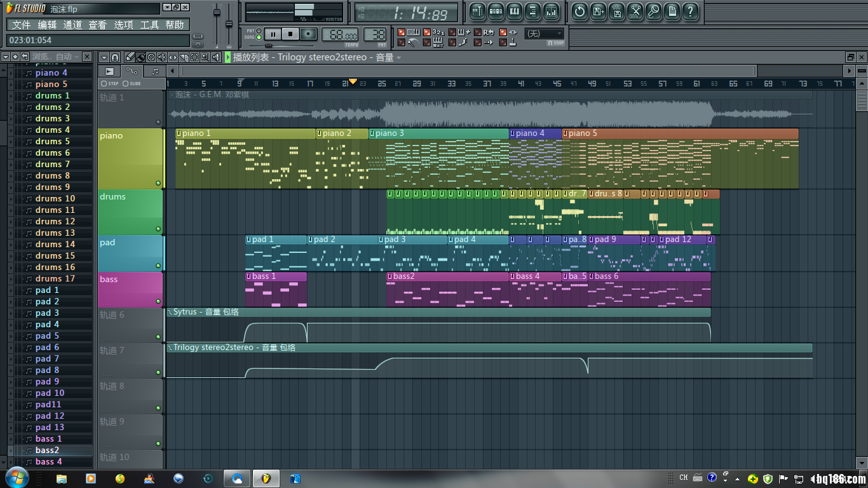Viewport: 868px width, 488px height.
Task: Open the step sequencer button
Action: [496, 11]
